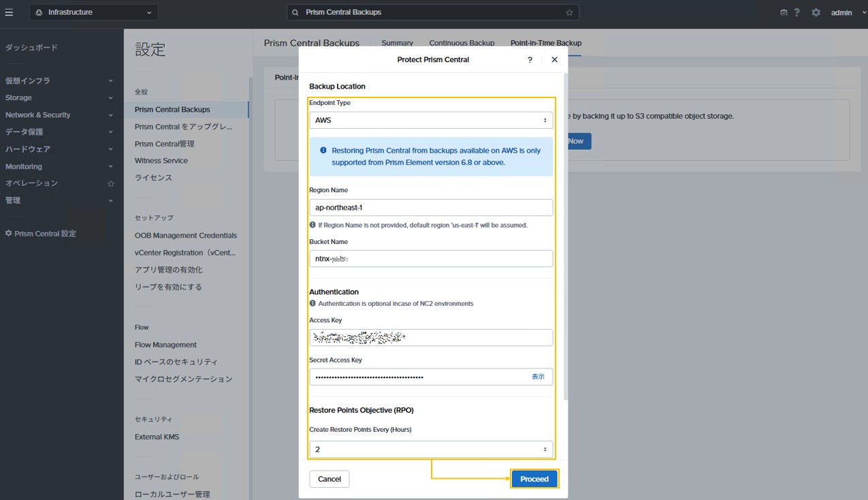Open dialog help with the question mark

(529, 59)
